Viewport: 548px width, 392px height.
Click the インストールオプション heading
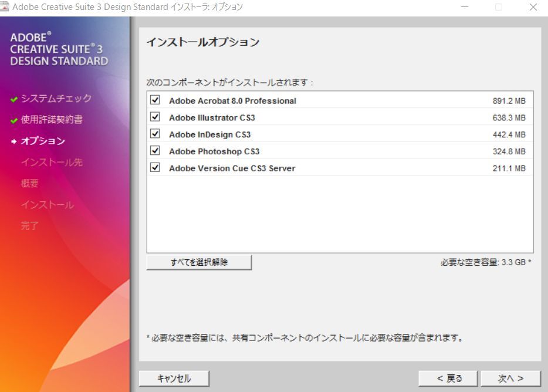(203, 42)
